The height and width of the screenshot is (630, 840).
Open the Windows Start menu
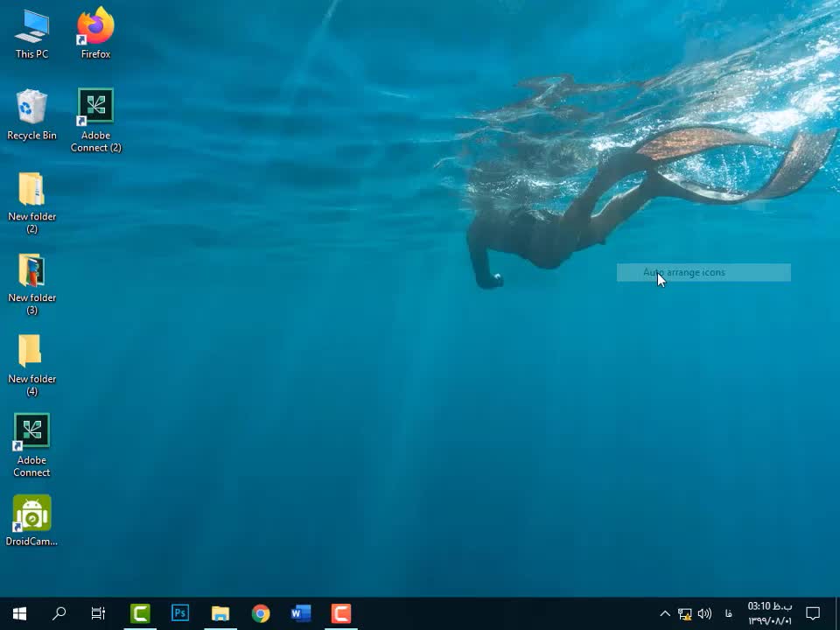[x=19, y=613]
